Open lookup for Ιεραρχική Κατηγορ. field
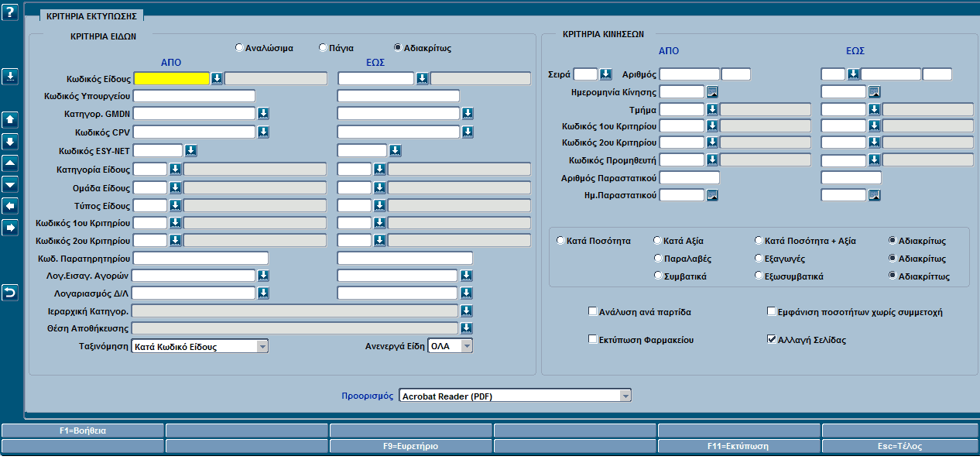The width and height of the screenshot is (980, 470). (x=467, y=310)
